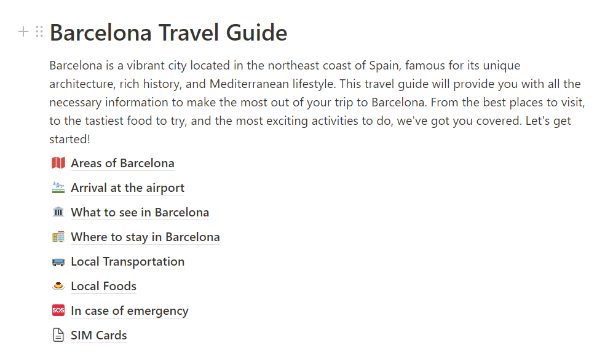This screenshot has height=364, width=613.
Task: Open the Areas of Barcelona page
Action: (122, 163)
